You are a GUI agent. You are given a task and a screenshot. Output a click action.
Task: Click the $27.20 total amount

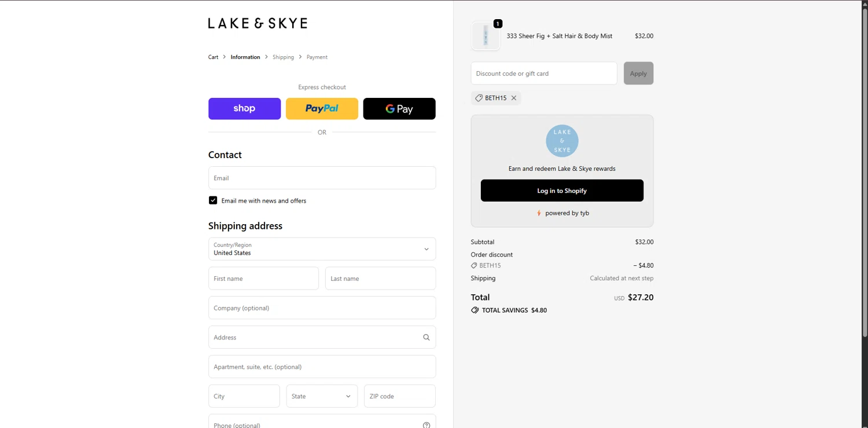coord(641,297)
